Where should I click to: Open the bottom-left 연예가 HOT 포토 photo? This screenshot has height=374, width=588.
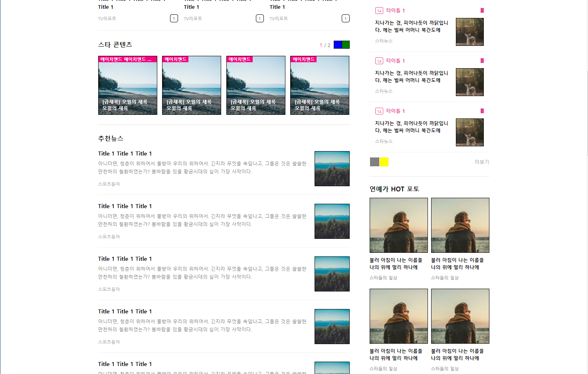point(399,316)
